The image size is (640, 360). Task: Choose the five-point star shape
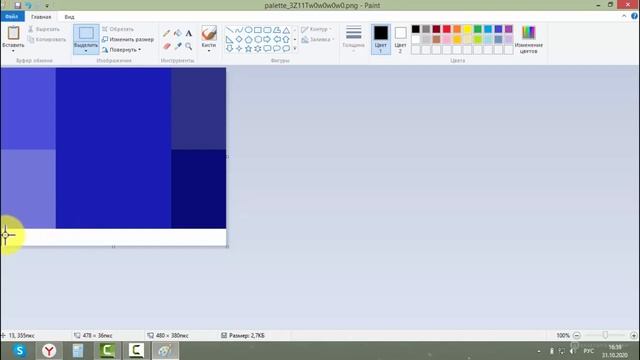[x=248, y=49]
